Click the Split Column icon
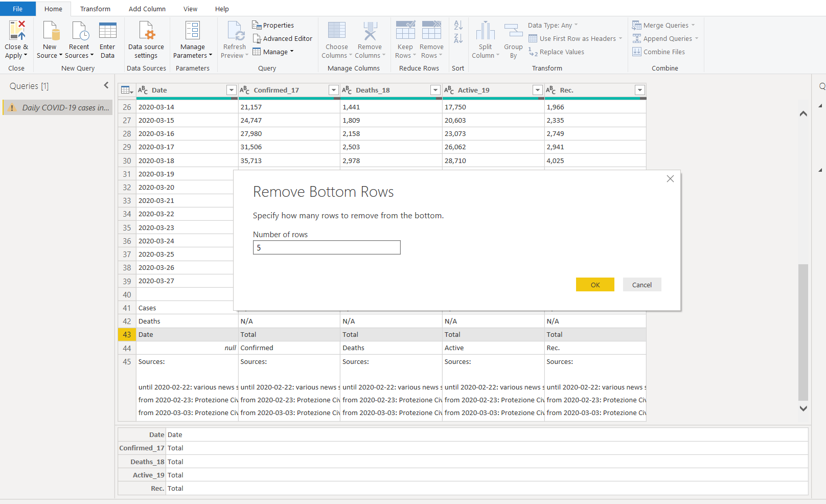826x504 pixels. click(x=485, y=31)
